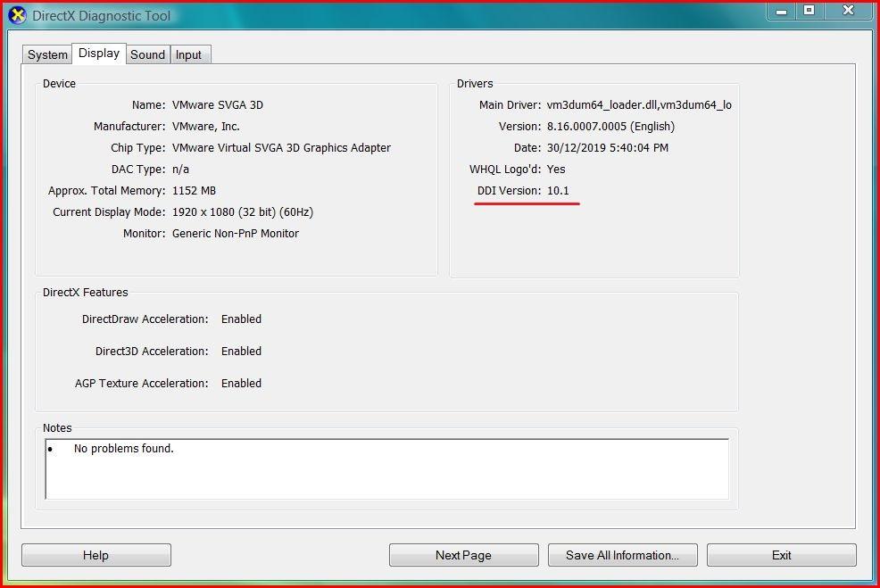Close the window with the X button
This screenshot has width=880, height=588.
848,10
